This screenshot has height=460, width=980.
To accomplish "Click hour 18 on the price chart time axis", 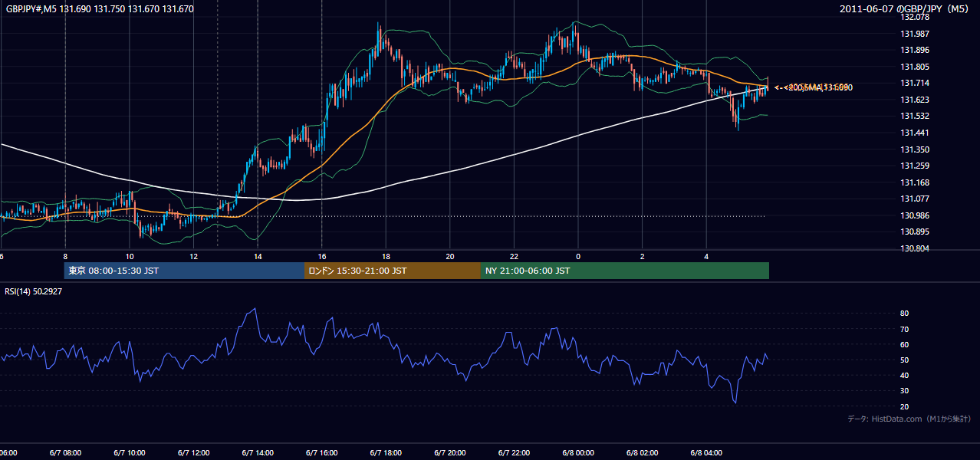I will [x=386, y=256].
